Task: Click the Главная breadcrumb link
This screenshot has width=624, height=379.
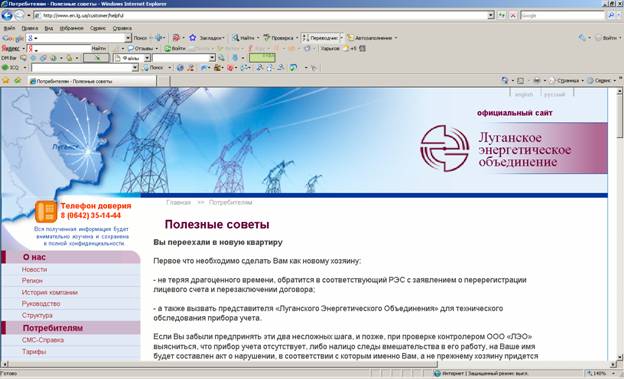Action: coord(178,202)
